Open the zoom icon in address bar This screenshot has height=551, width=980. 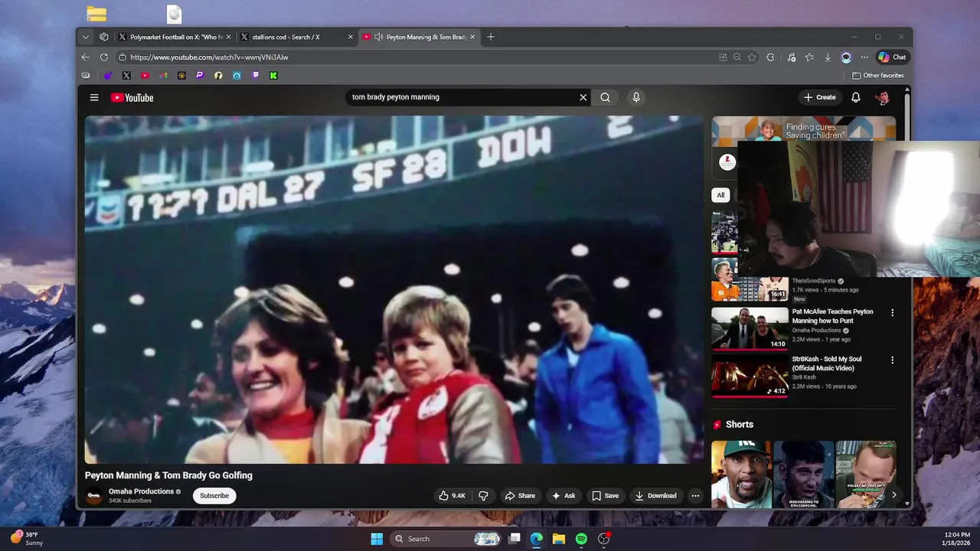[737, 57]
